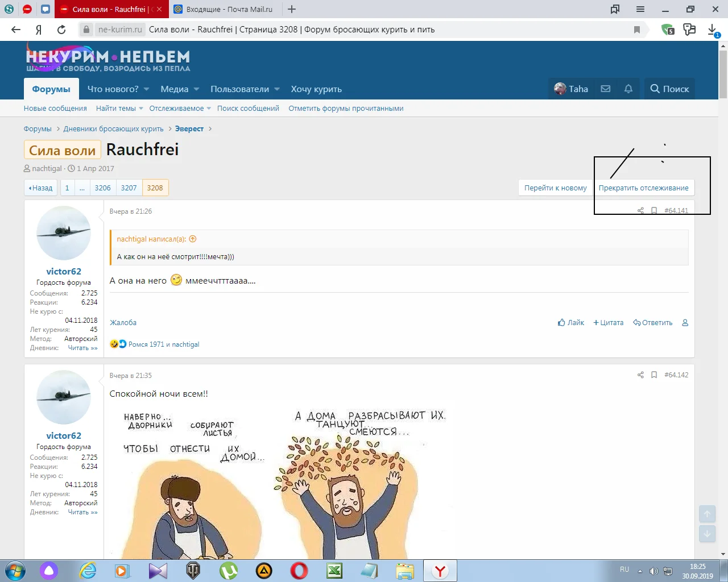Report the post via Жалоба link
728x582 pixels.
[x=123, y=323]
